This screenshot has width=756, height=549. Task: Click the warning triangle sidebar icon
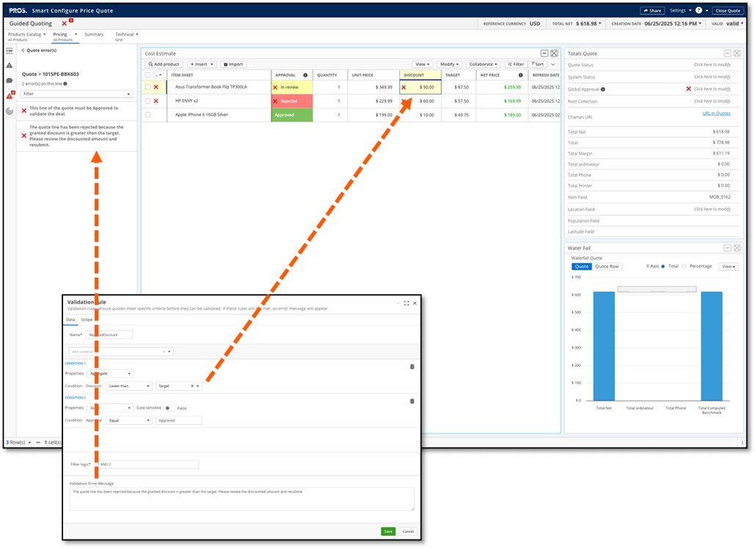coord(9,65)
